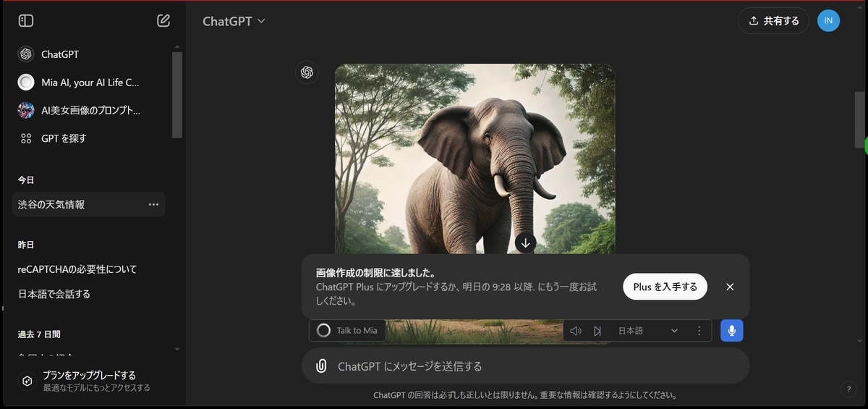Click the 共有する share button
The height and width of the screenshot is (409, 868).
pos(774,20)
